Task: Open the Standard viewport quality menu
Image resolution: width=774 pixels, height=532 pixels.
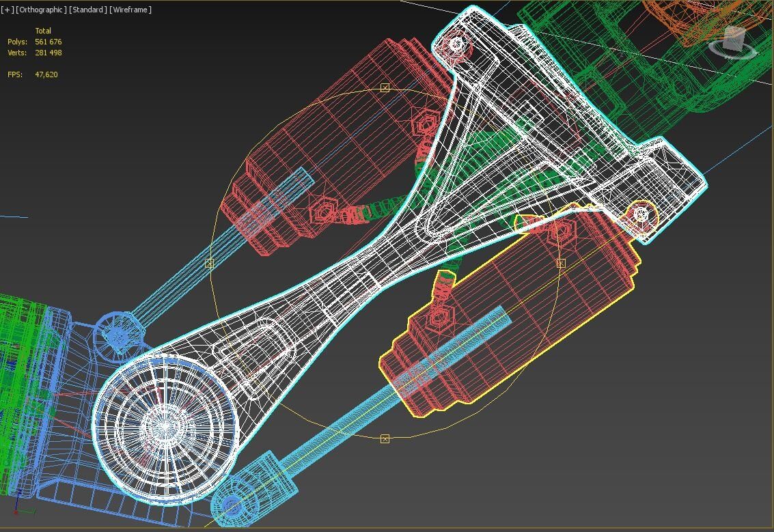Action: click(x=88, y=10)
